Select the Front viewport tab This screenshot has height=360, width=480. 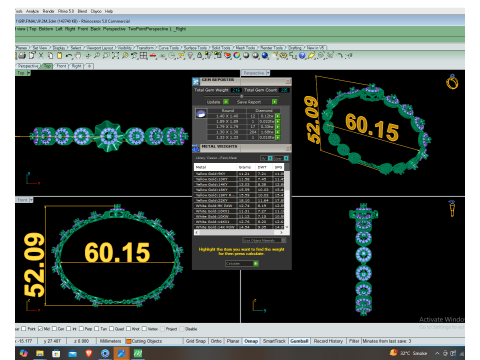[x=61, y=66]
